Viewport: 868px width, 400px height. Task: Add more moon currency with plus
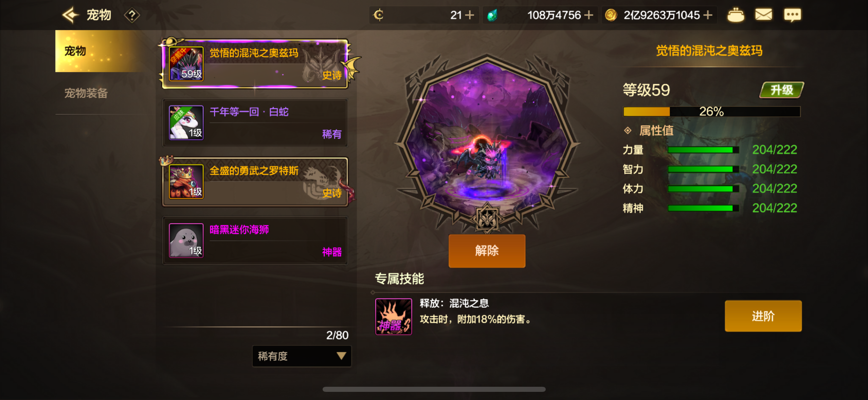pos(470,15)
